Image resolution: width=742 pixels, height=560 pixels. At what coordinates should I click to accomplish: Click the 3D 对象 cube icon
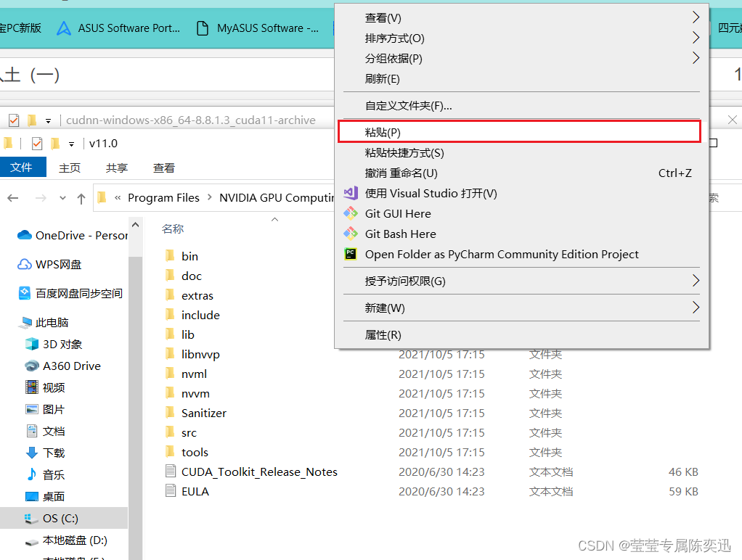(32, 344)
